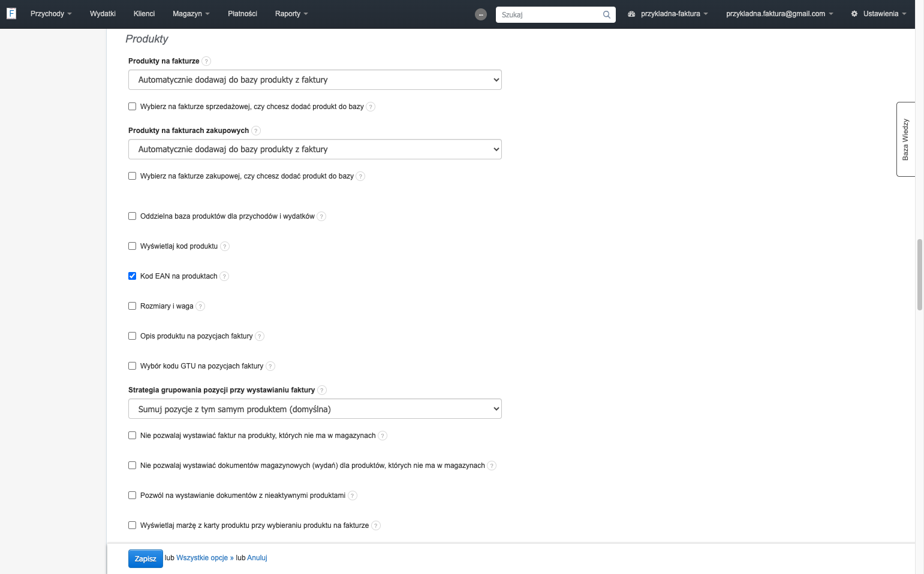Click the Ustawienia gear icon
This screenshot has width=924, height=574.
coord(854,14)
